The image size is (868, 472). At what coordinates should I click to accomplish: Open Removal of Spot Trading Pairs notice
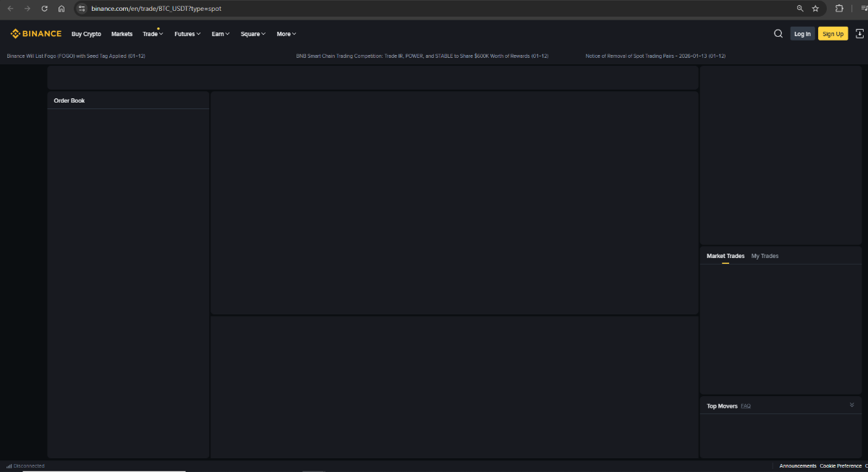[655, 56]
